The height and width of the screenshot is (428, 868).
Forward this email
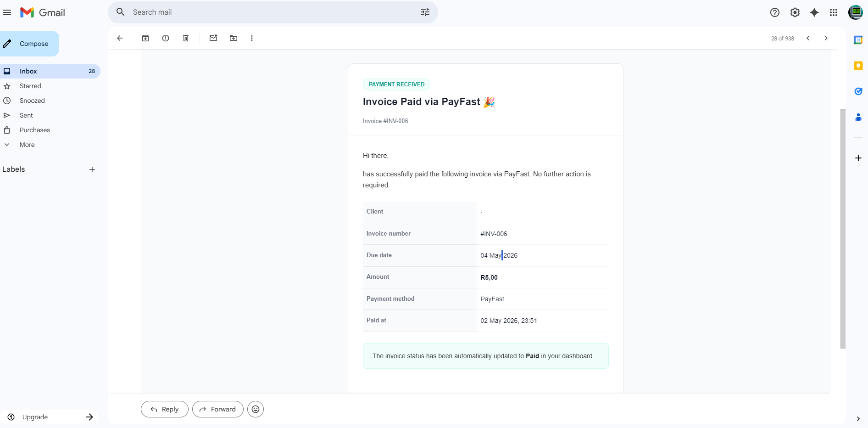pyautogui.click(x=218, y=409)
